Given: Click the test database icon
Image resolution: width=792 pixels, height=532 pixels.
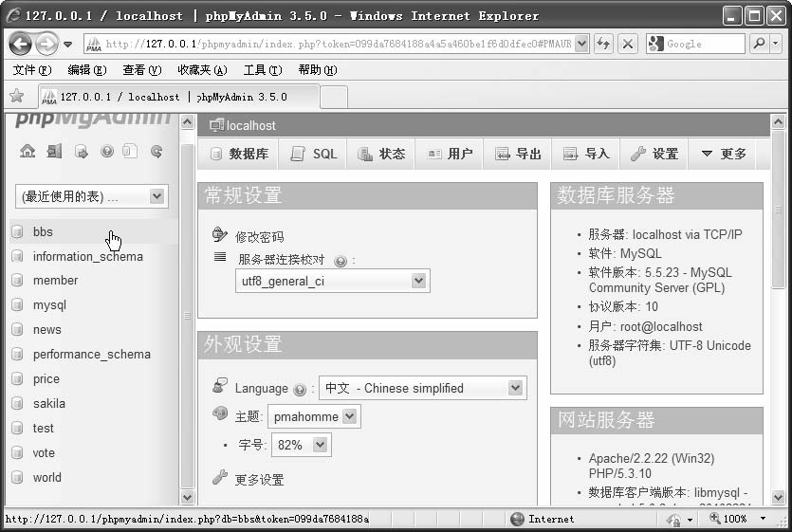Looking at the screenshot, I should point(17,428).
